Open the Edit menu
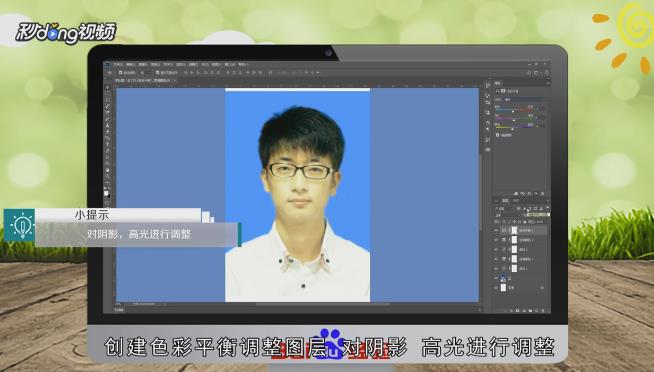 tap(131, 65)
